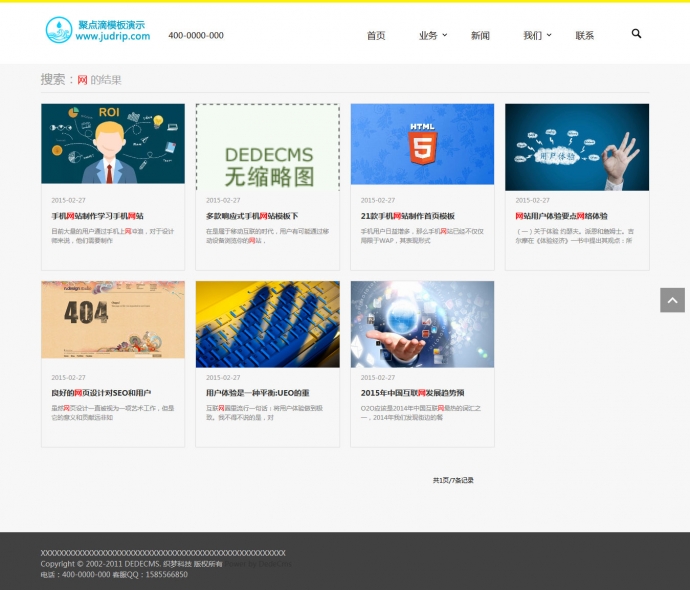Click the search magnifier icon in header
Viewport: 690px width, 590px height.
pyautogui.click(x=636, y=34)
